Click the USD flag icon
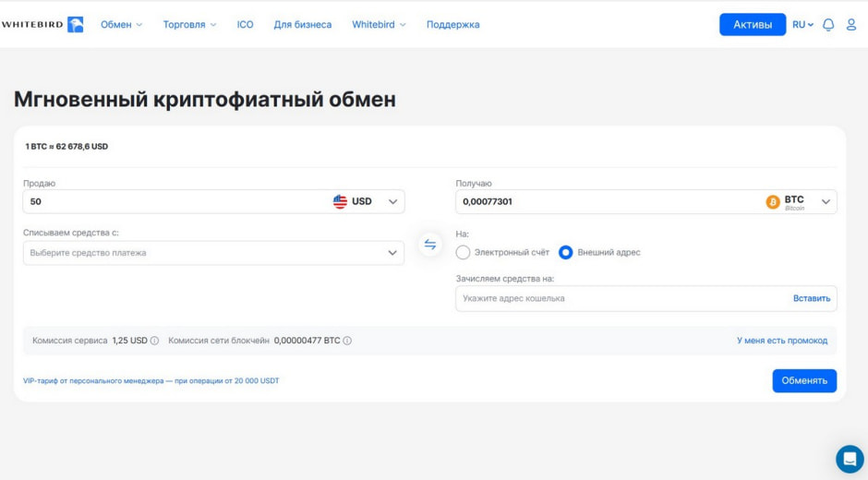 click(x=340, y=201)
